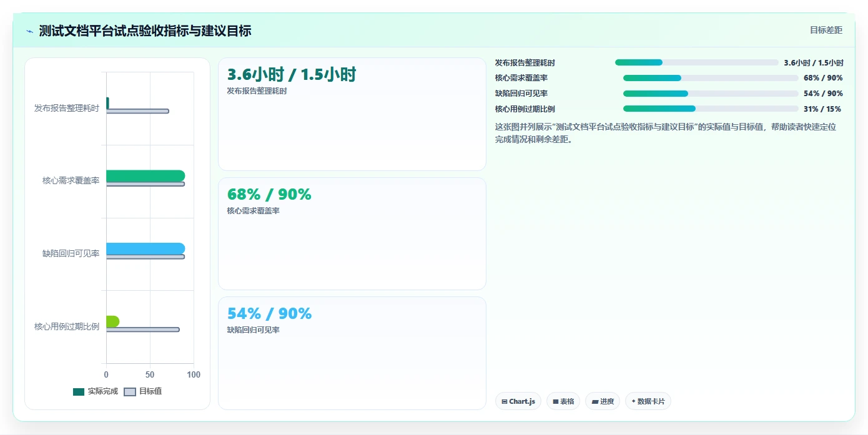
Task: Click the 发布报告整理耗时 progress bar
Action: [x=697, y=62]
